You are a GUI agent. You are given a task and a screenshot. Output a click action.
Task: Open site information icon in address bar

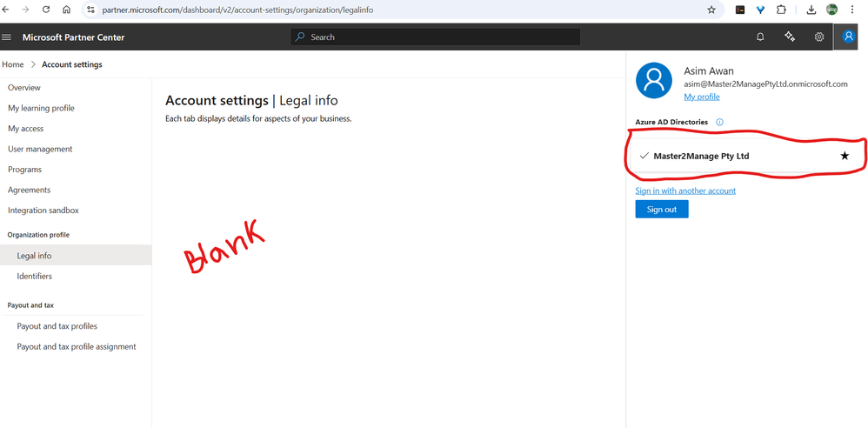pyautogui.click(x=90, y=10)
